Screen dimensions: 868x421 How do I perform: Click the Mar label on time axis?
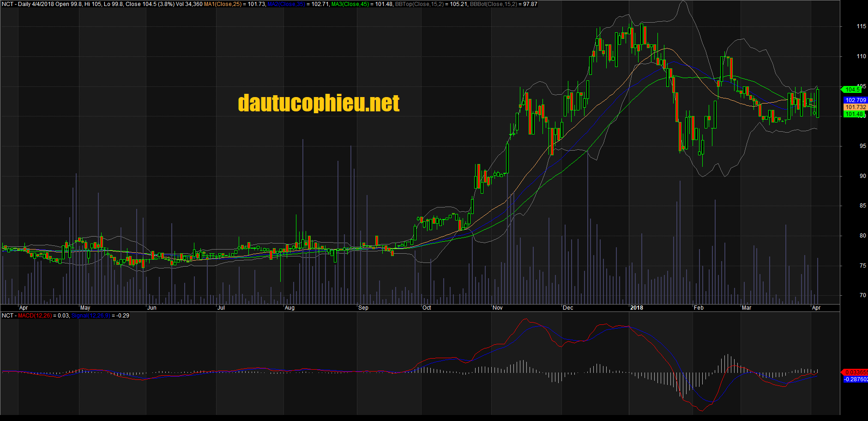(x=747, y=308)
